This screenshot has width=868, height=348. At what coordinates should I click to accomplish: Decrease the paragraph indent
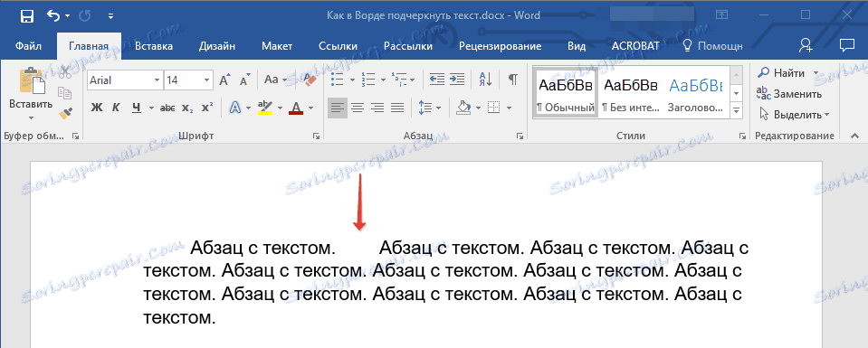(437, 80)
